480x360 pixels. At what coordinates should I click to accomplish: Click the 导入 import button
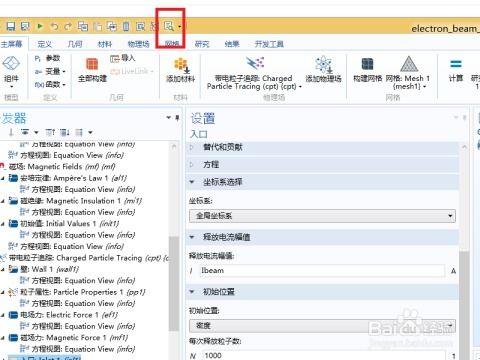pyautogui.click(x=122, y=58)
